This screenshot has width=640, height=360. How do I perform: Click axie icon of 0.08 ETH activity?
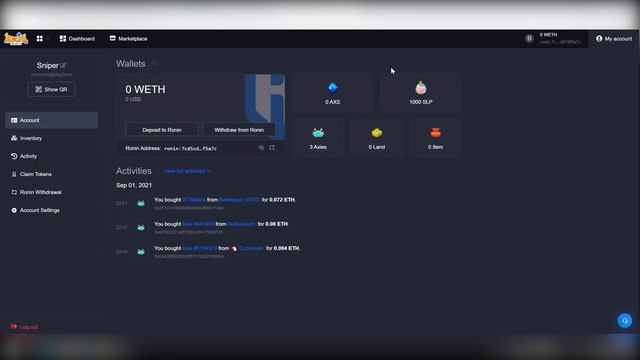tap(141, 227)
